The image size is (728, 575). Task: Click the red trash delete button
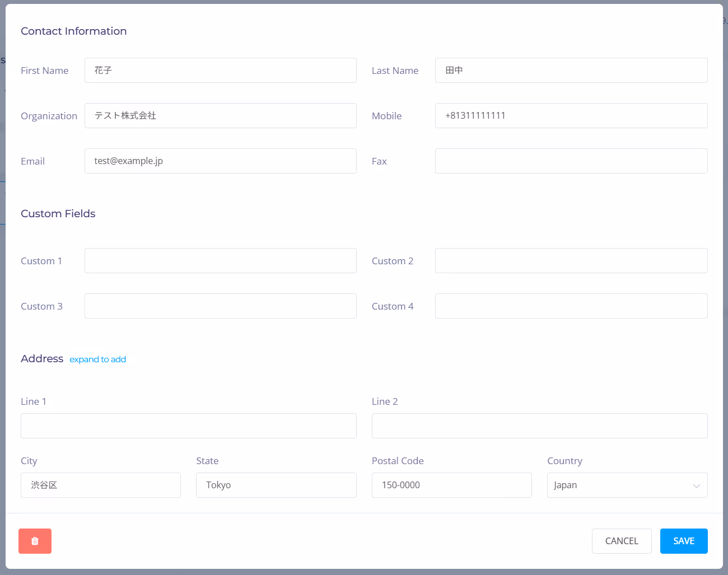pos(35,541)
